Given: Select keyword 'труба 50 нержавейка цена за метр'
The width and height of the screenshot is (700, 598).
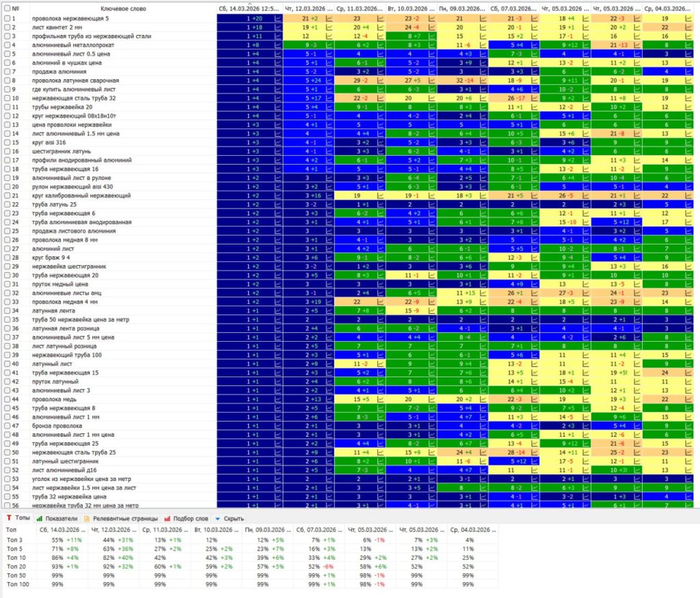Looking at the screenshot, I should click(81, 320).
